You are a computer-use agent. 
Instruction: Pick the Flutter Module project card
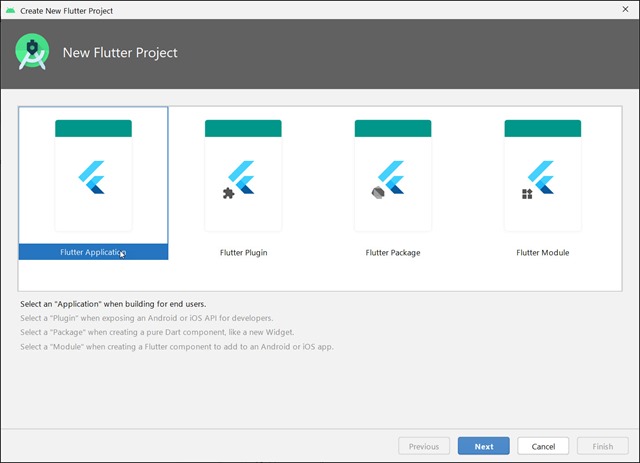pos(542,183)
